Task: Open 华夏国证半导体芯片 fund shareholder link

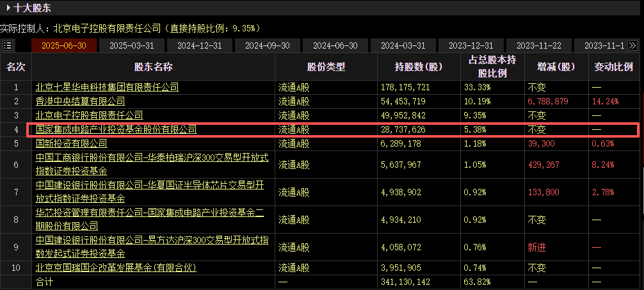Action: pyautogui.click(x=150, y=192)
